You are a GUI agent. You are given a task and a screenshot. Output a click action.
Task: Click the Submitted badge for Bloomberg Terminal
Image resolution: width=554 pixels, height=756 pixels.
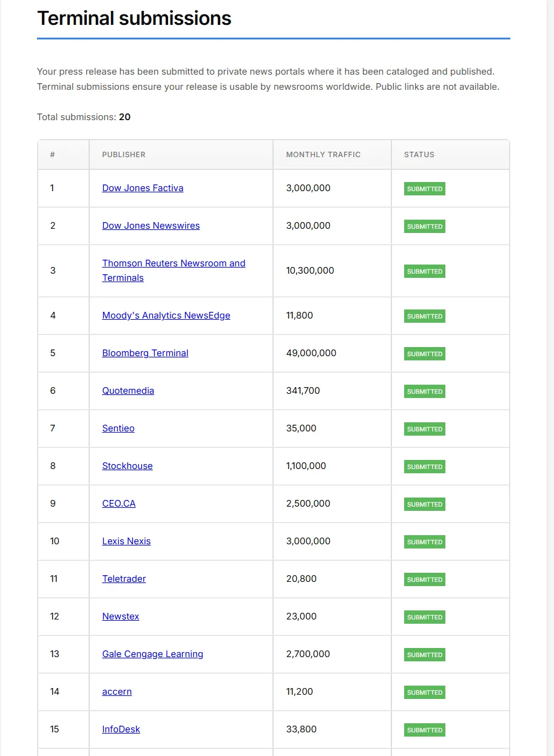425,354
